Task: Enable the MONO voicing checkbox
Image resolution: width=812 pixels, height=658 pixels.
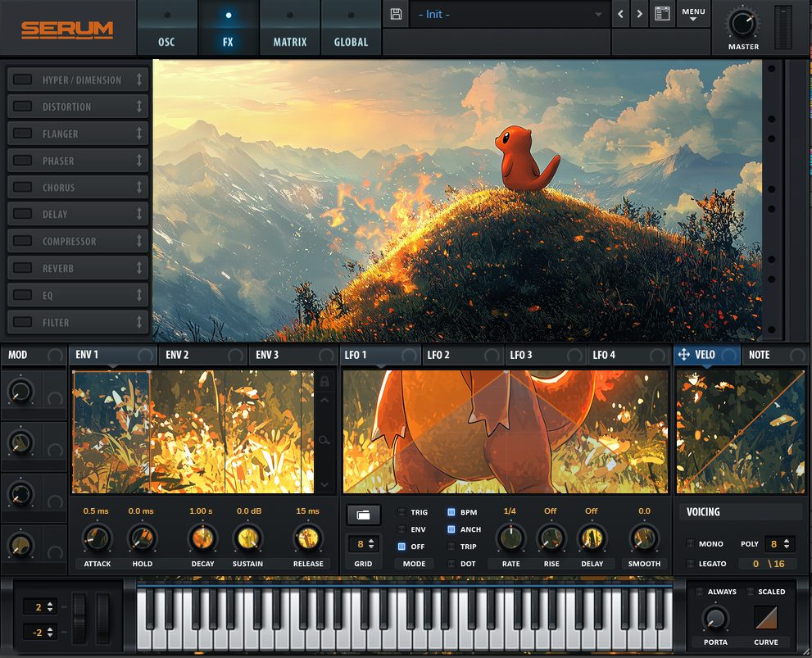Action: 690,543
